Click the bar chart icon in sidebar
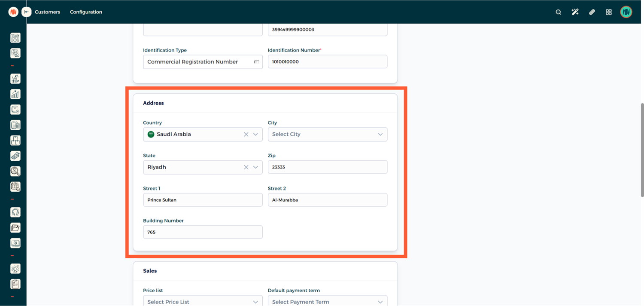This screenshot has width=644, height=306. pos(15,94)
